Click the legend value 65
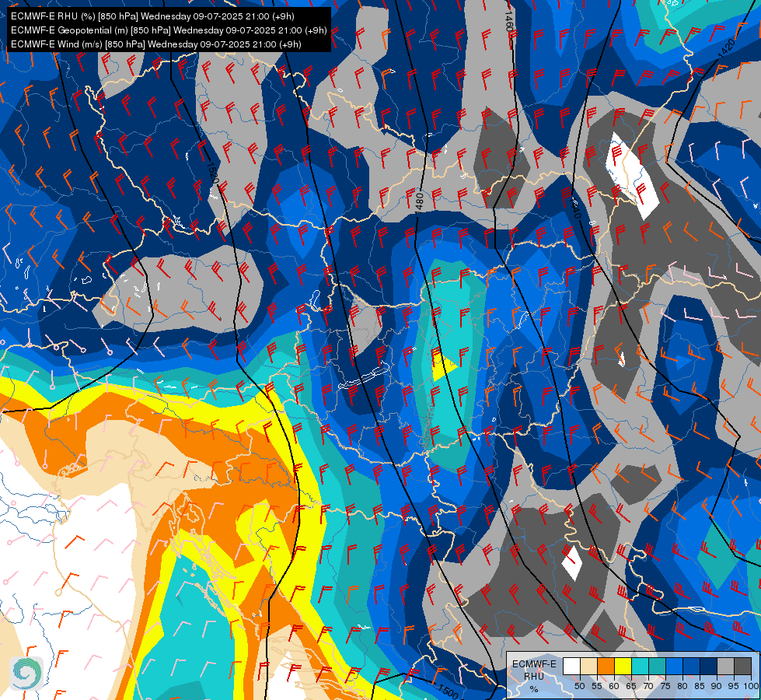 click(631, 686)
